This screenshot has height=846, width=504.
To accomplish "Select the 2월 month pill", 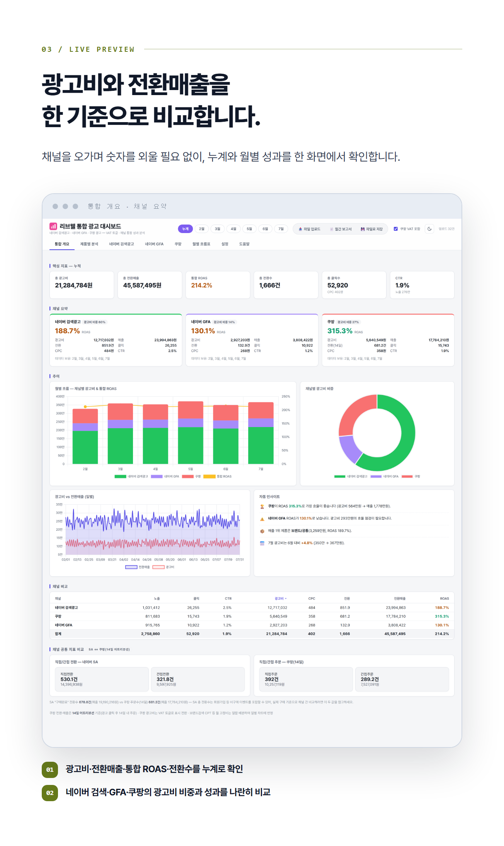I will 201,229.
